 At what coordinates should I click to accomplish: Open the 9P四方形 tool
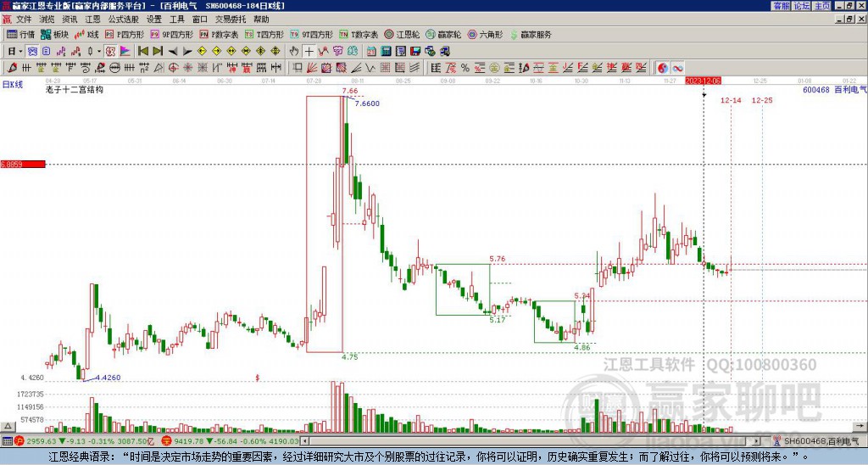(172, 34)
